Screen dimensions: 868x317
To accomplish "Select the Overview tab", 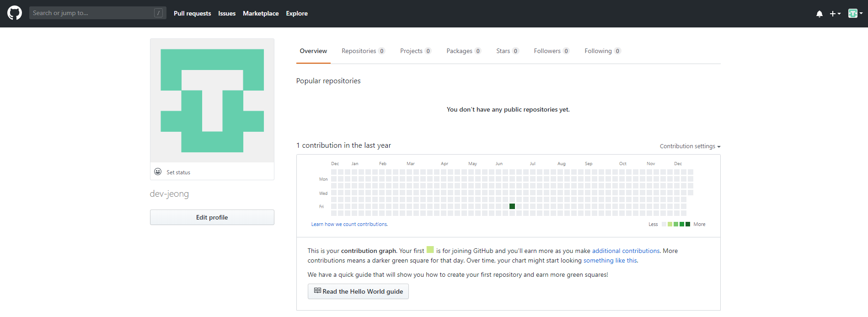I will [x=313, y=51].
